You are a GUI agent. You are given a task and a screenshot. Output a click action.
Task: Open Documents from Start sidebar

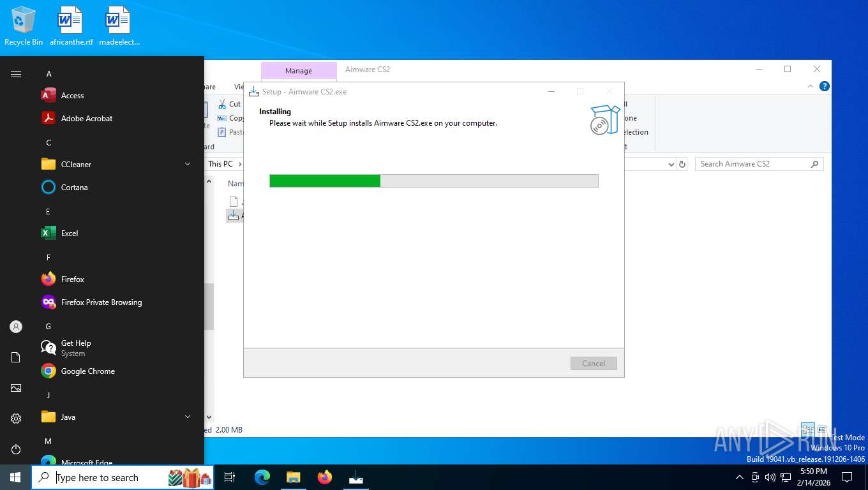[16, 357]
